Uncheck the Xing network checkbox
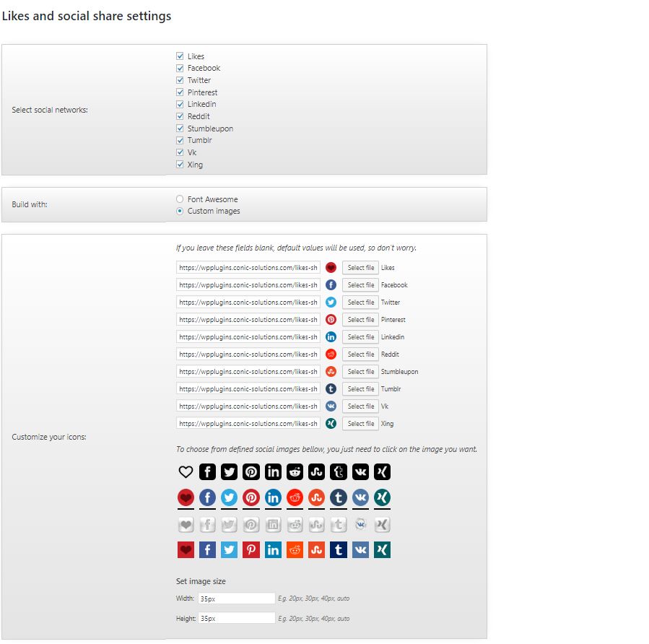This screenshot has height=644, width=649. coord(180,165)
